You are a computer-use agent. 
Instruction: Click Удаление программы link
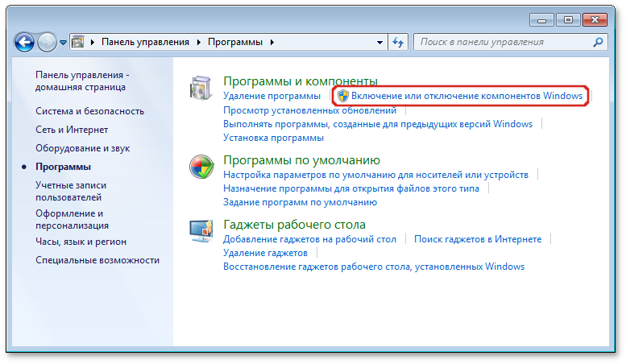click(x=272, y=96)
